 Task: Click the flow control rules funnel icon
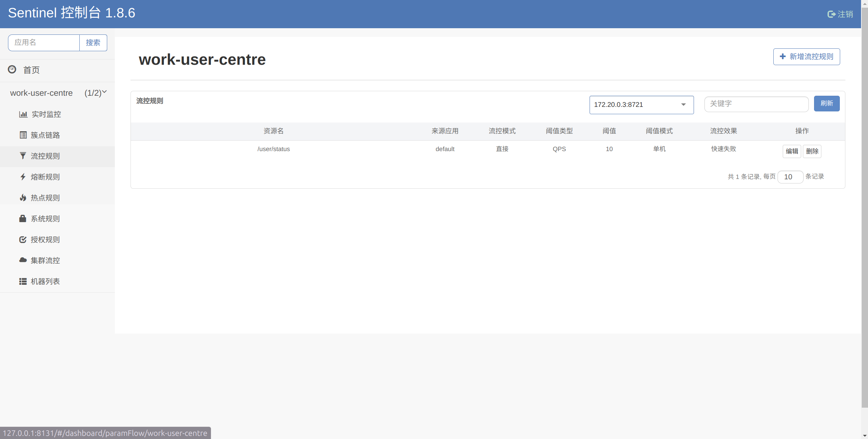pyautogui.click(x=23, y=156)
